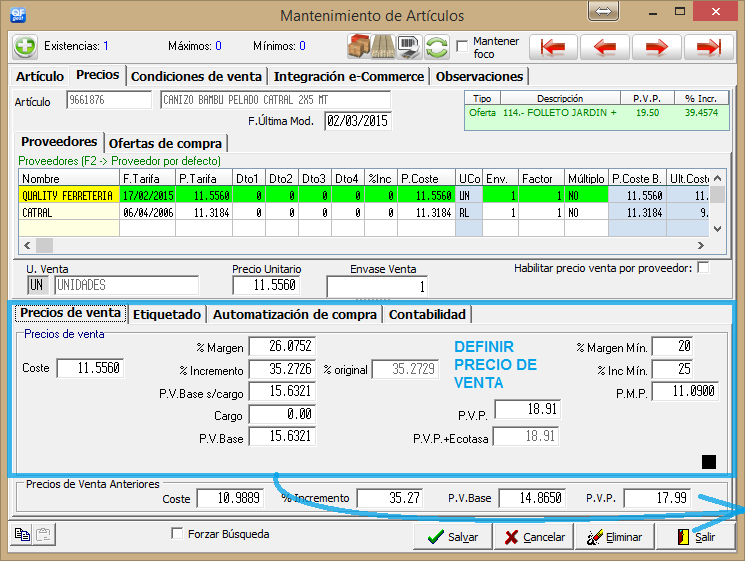Click the % Margen Mín. field
The image size is (745, 561).
672,346
